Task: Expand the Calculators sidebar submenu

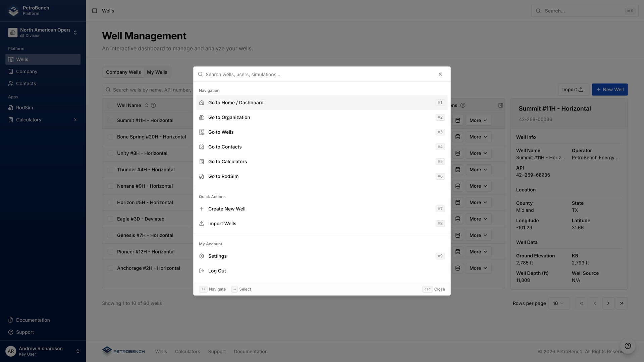Action: point(75,120)
